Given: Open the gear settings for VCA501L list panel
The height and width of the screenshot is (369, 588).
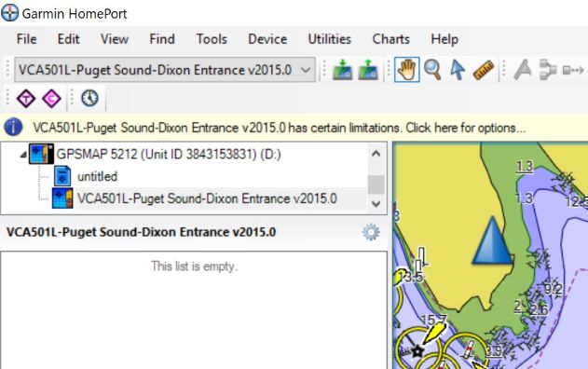Looking at the screenshot, I should click(371, 232).
